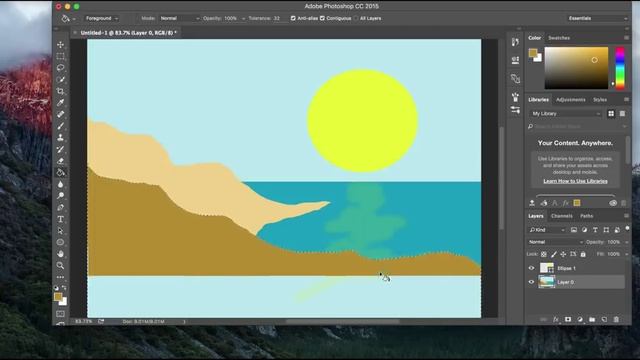
Task: Create a new layer group
Action: coord(592,320)
